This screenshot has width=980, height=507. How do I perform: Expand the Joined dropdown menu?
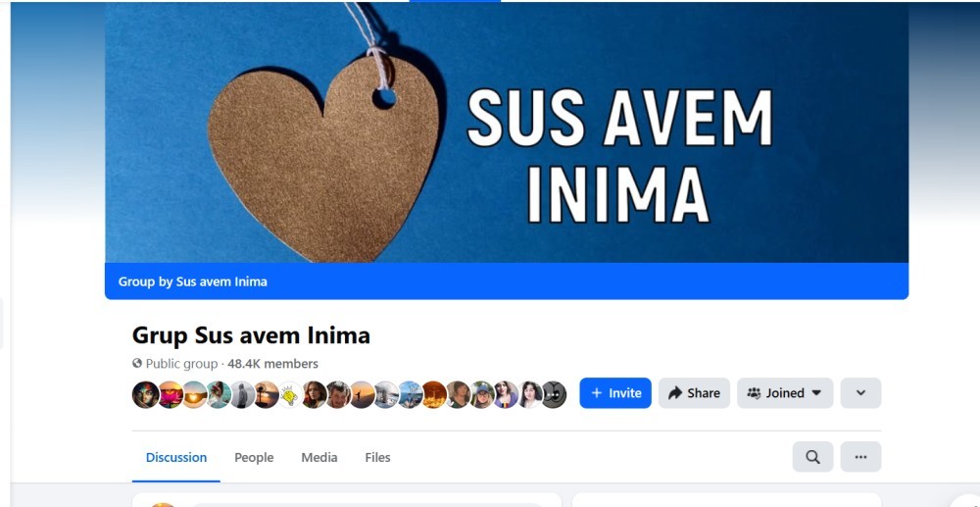tap(785, 393)
